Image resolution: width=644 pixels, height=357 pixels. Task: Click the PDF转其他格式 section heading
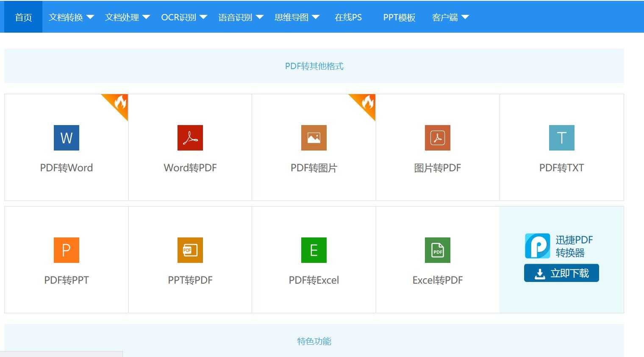(x=314, y=66)
